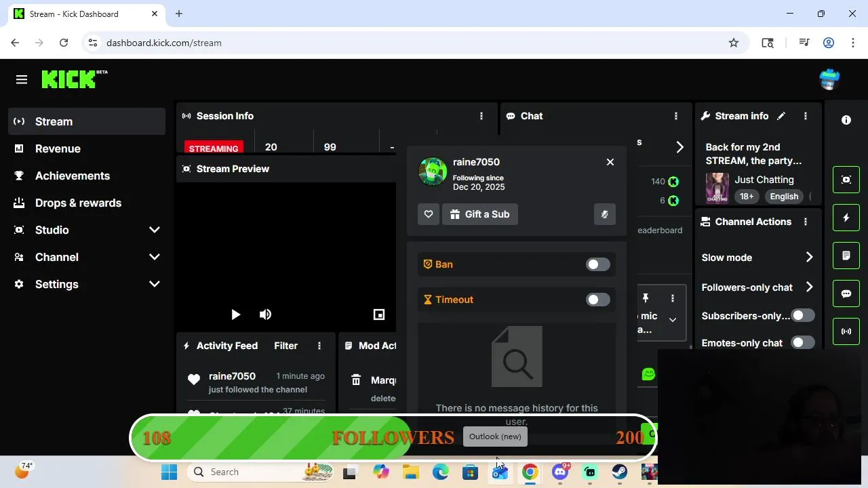Click the 18+ tag

click(747, 197)
